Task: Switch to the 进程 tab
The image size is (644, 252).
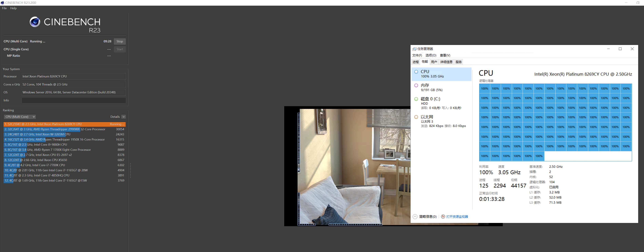Action: point(415,62)
